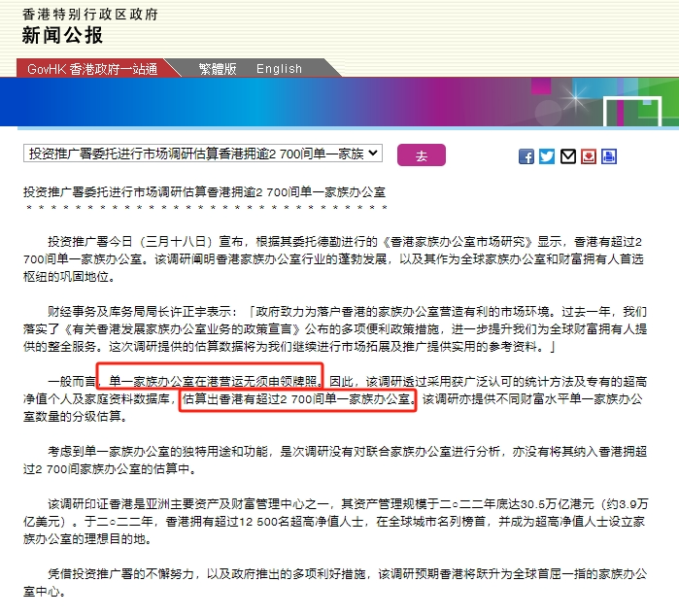Click the email envelope icon

[x=567, y=156]
